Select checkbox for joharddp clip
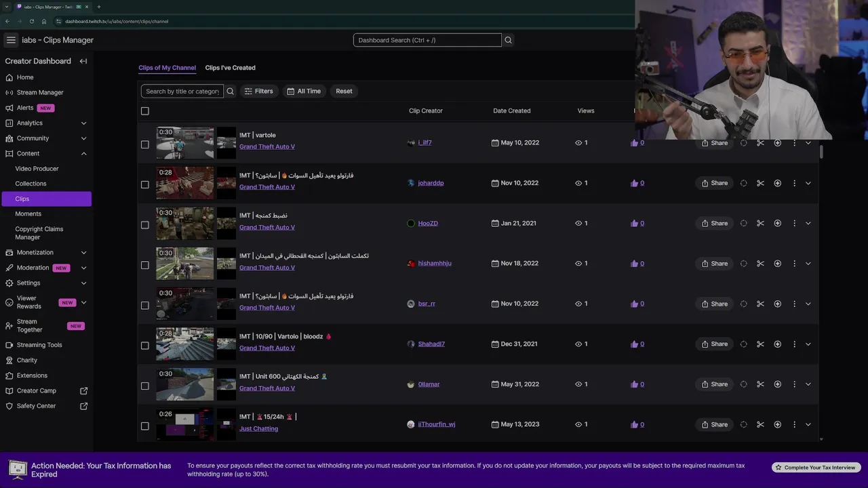This screenshot has width=868, height=488. 144,184
